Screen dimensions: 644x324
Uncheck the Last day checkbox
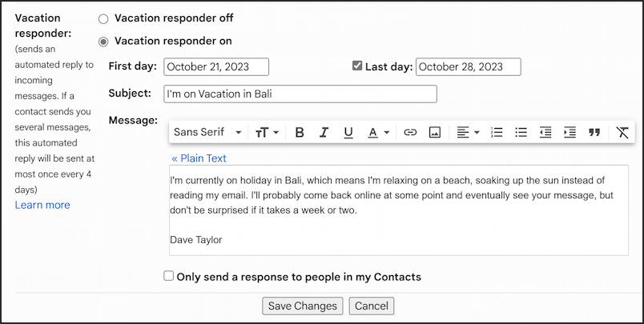(x=357, y=66)
